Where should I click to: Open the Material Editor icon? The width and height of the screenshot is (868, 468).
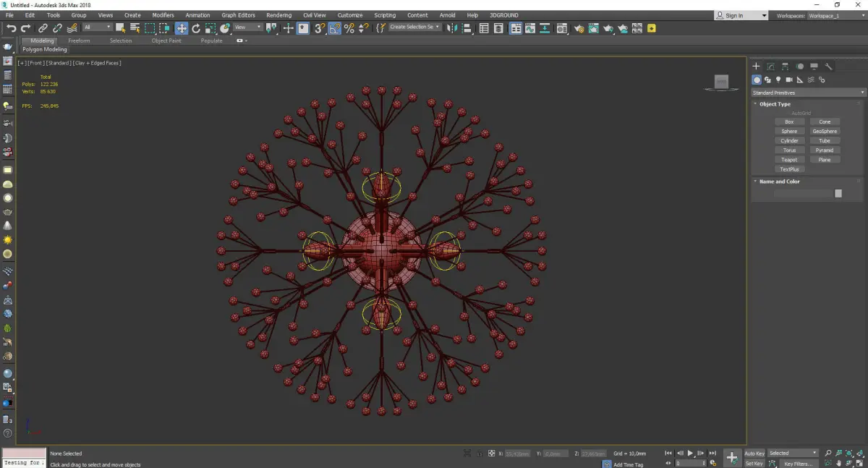[x=561, y=28]
